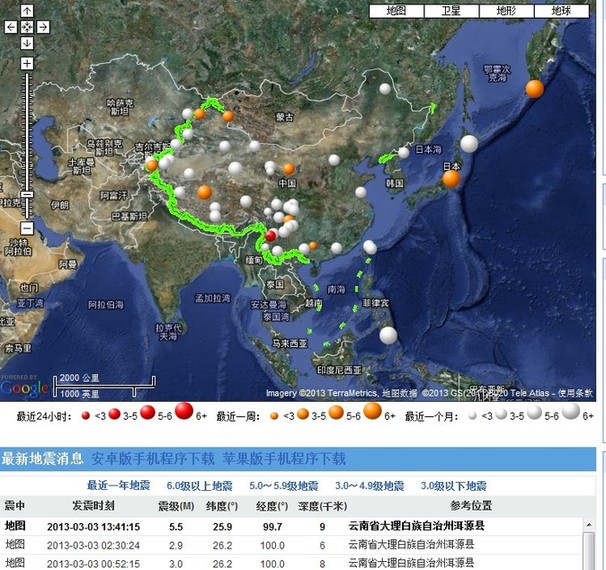The image size is (606, 570).
Task: Click the white marker near Taiwan
Action: [370, 247]
